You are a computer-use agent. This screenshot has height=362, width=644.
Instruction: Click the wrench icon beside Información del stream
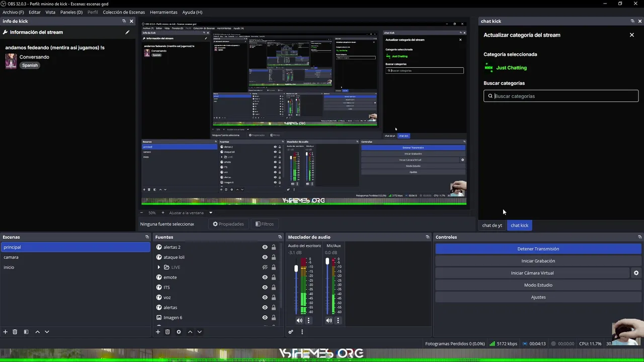tap(5, 32)
